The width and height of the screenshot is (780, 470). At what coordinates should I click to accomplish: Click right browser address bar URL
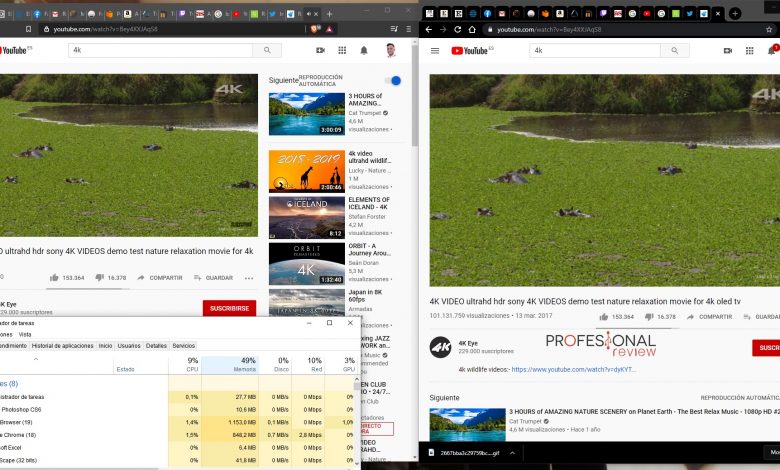coord(549,29)
